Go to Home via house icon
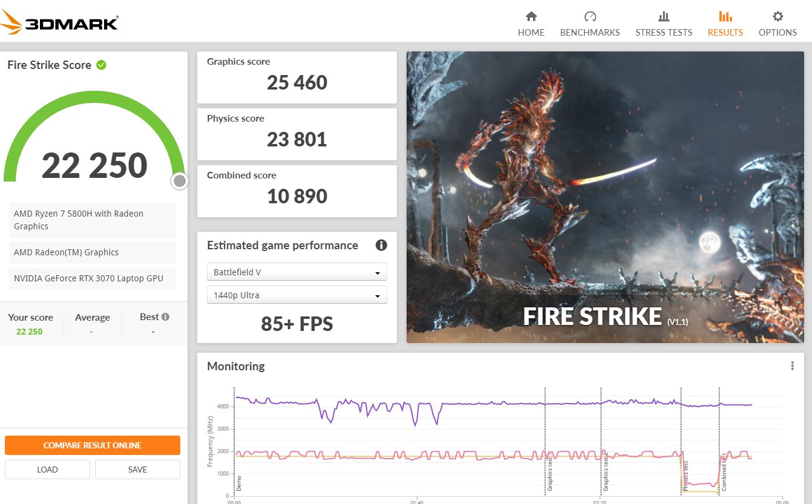This screenshot has height=504, width=812. click(531, 16)
